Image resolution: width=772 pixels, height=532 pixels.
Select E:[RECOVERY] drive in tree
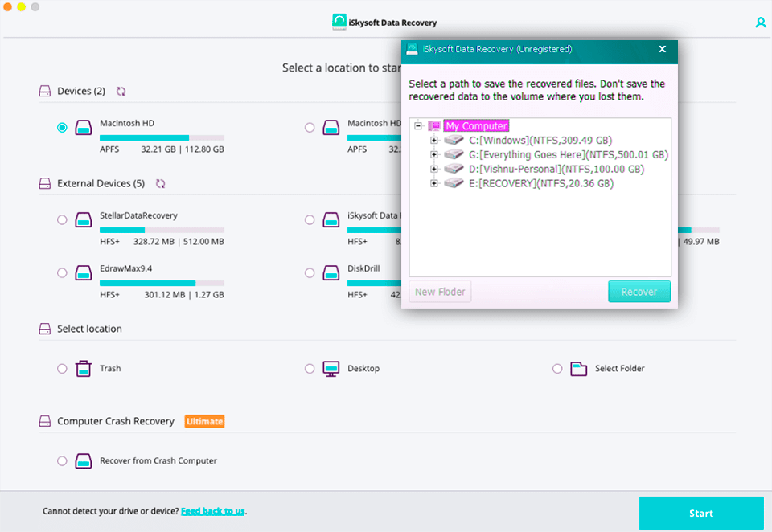540,184
